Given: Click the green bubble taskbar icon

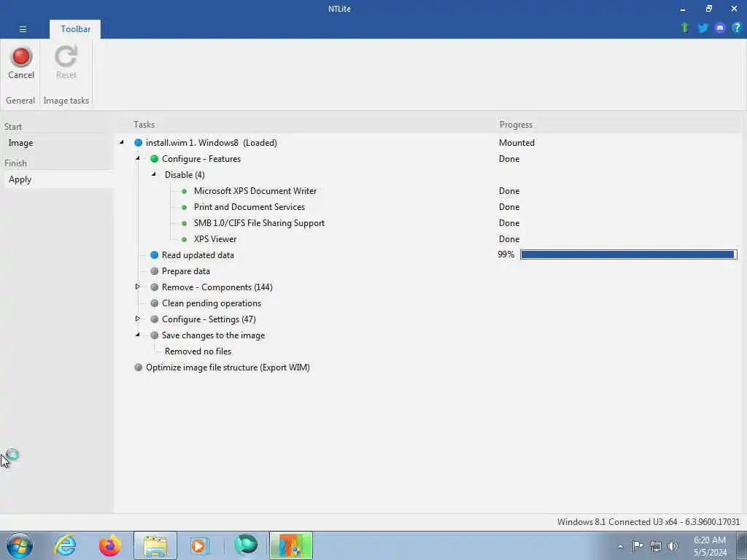Looking at the screenshot, I should (x=246, y=545).
